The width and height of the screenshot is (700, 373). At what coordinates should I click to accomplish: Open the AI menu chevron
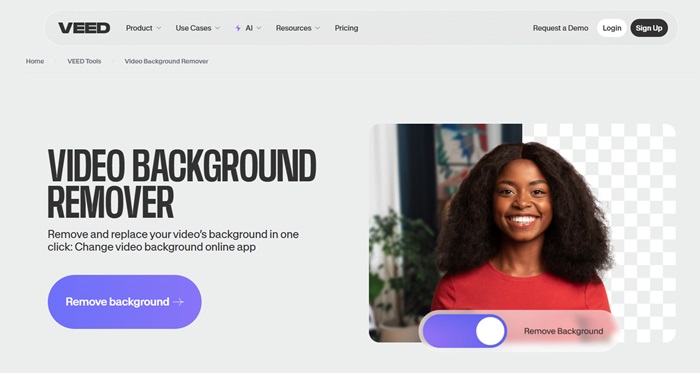[259, 28]
